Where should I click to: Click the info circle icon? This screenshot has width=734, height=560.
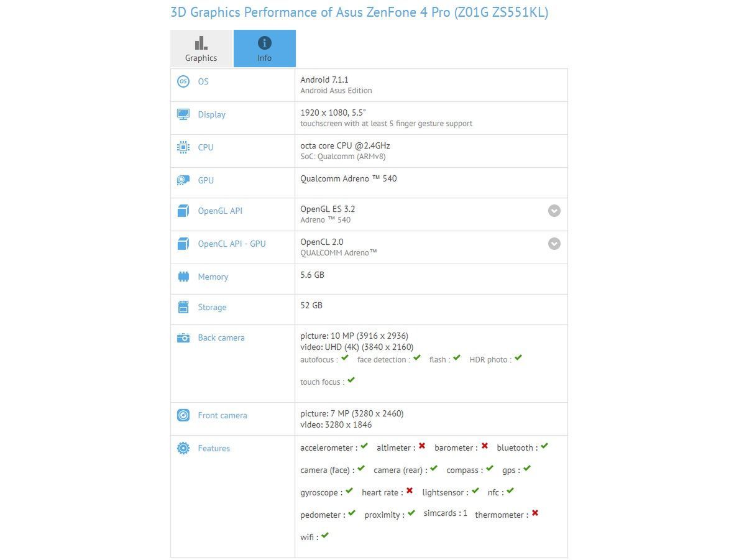click(x=265, y=43)
